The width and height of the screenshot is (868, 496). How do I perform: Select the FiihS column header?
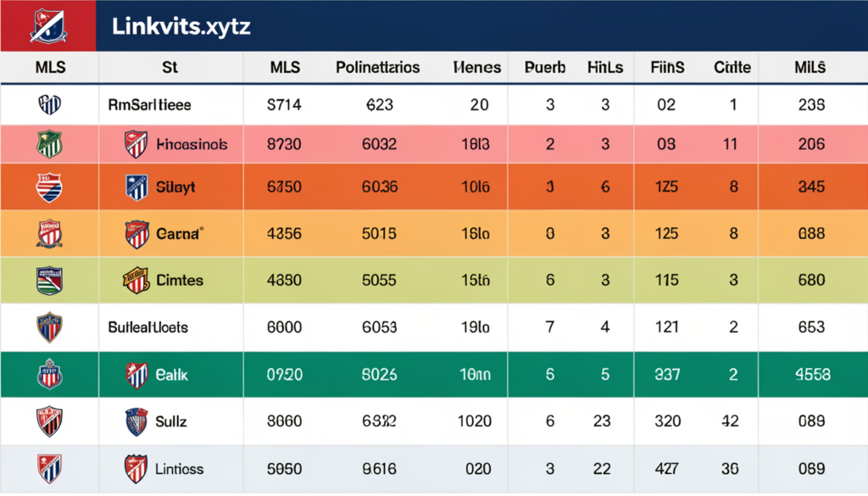pos(667,67)
